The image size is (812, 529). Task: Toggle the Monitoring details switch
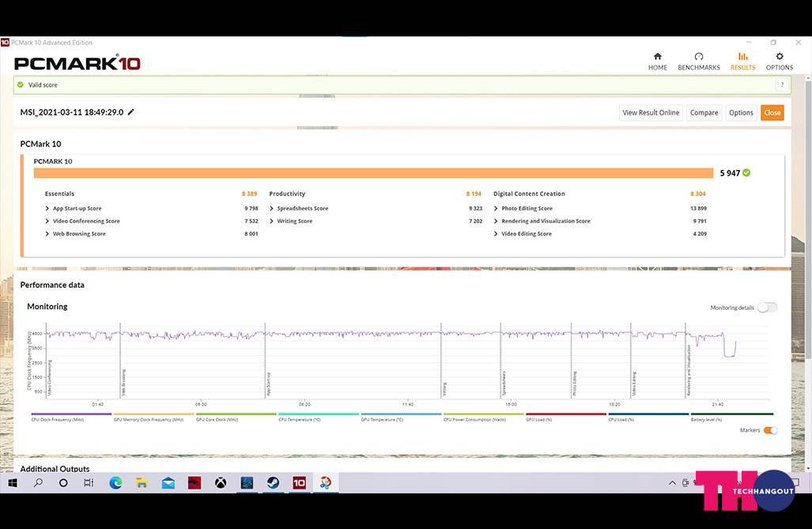pyautogui.click(x=767, y=308)
